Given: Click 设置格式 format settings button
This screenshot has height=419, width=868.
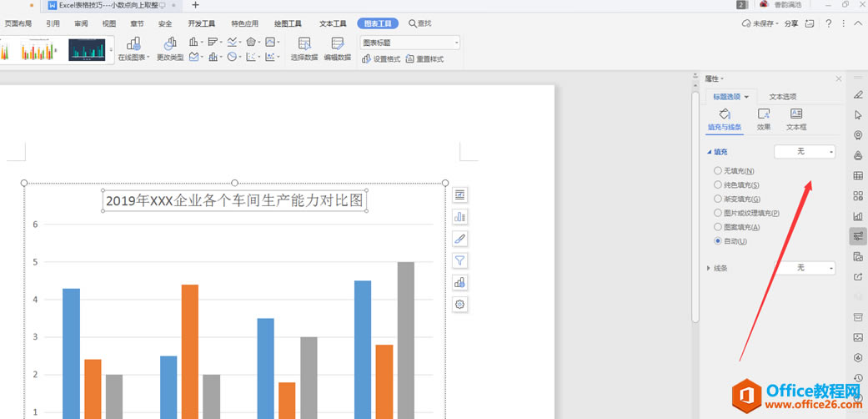Looking at the screenshot, I should 381,58.
